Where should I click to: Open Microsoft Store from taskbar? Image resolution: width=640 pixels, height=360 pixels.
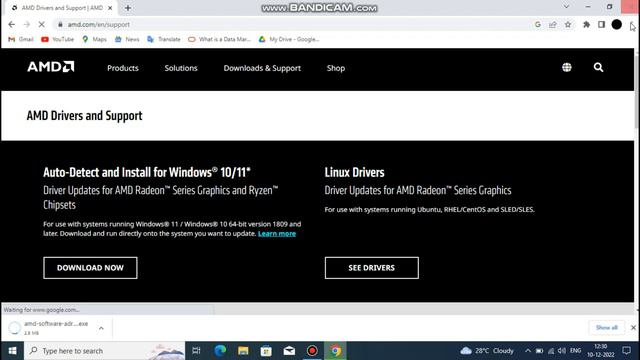[x=266, y=351]
